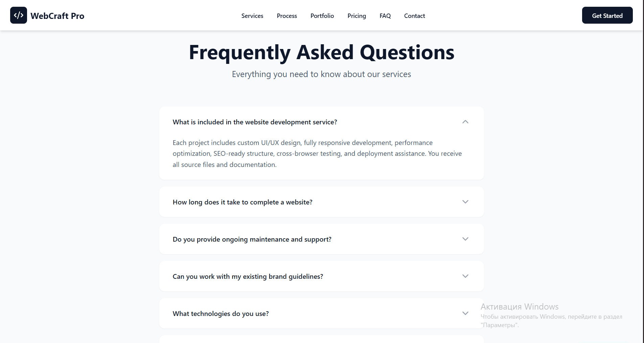Click the 'What technologies do you use?' question
Screen dimensions: 644x343
tap(221, 314)
